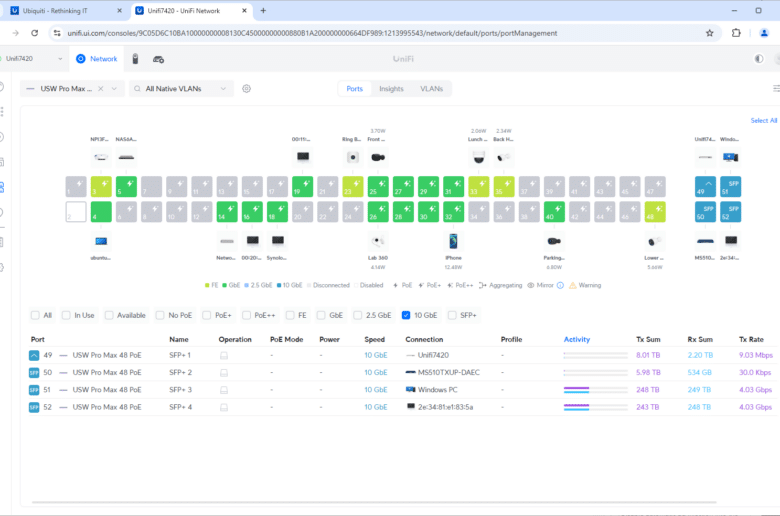Click the 10 GbE speed for port 49

376,355
